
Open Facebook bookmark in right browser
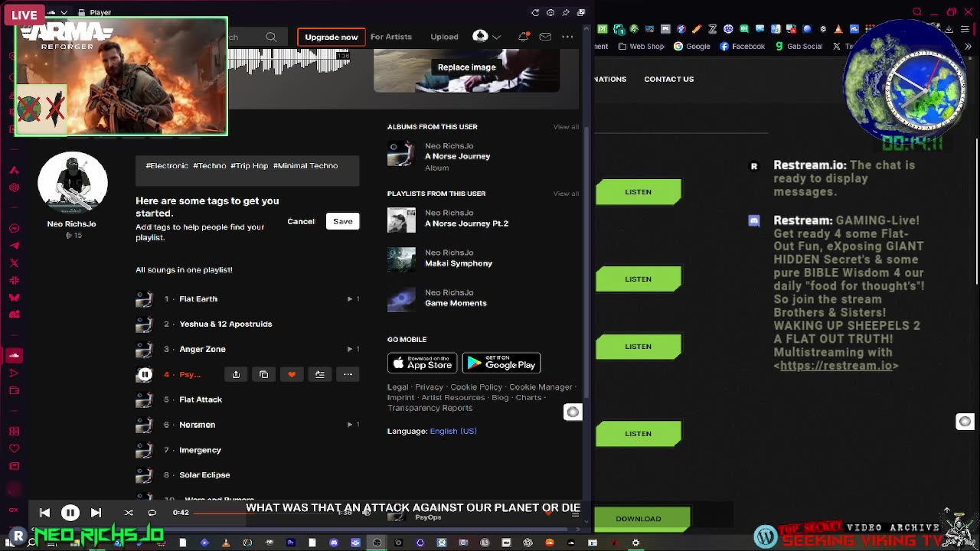[x=742, y=46]
